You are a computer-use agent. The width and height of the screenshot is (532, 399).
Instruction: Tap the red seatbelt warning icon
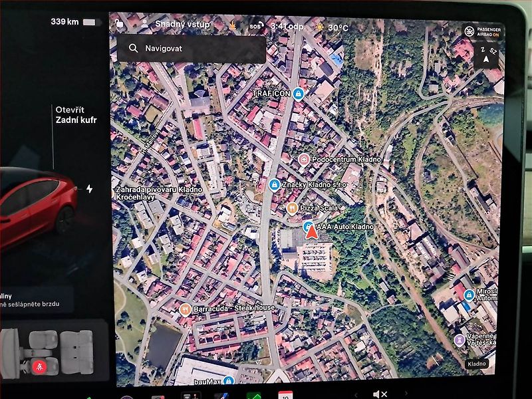[39, 366]
